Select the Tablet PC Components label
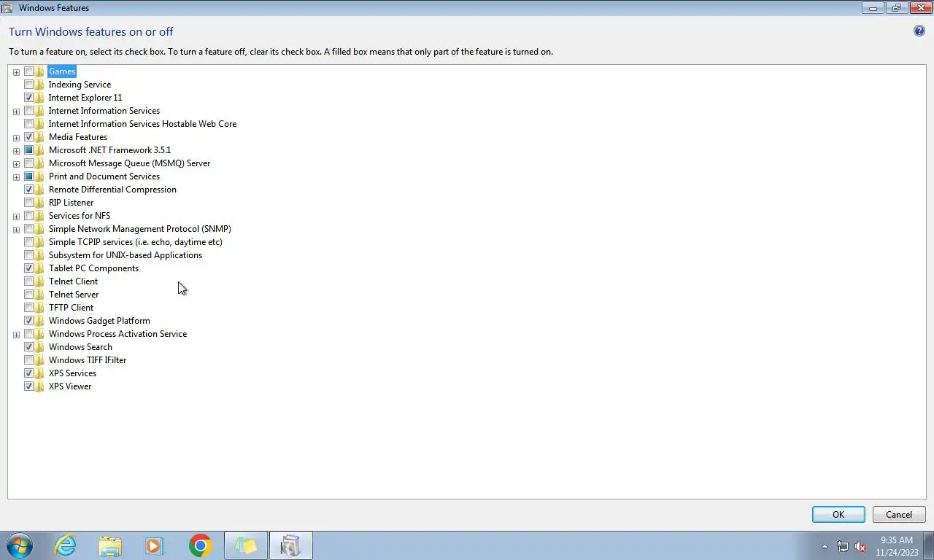The width and height of the screenshot is (934, 560). [93, 268]
